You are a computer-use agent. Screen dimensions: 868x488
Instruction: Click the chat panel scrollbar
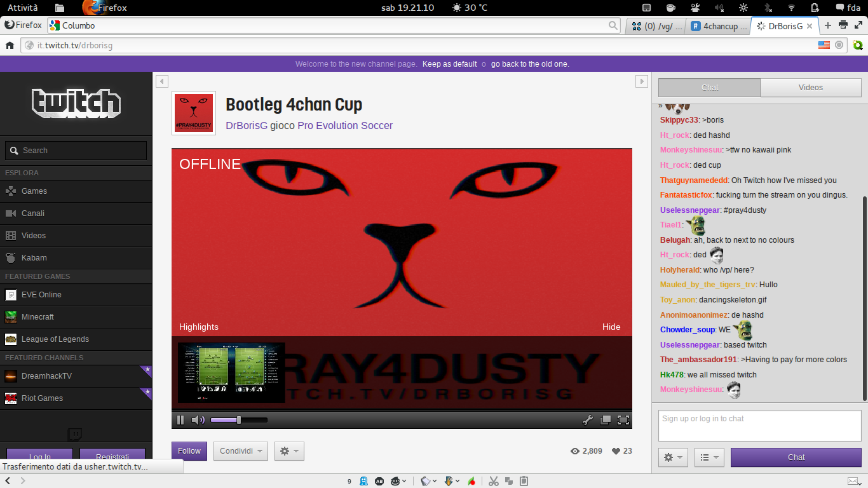(864, 299)
